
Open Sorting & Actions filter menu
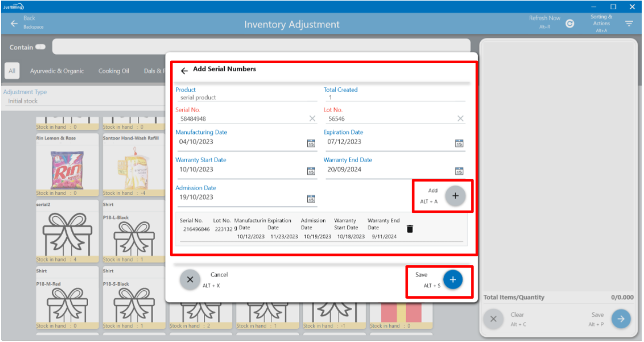629,24
